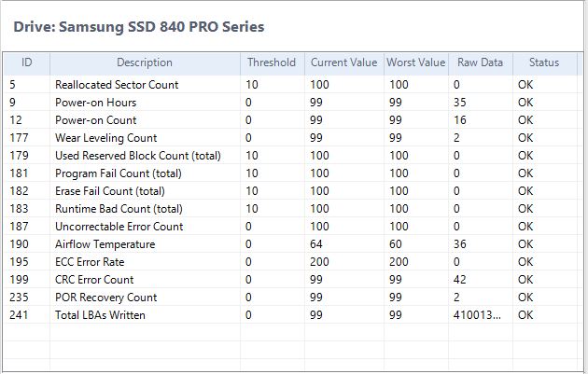Select Used Reserved Block Count row
Viewport: 588px width, 374px height.
click(x=138, y=156)
